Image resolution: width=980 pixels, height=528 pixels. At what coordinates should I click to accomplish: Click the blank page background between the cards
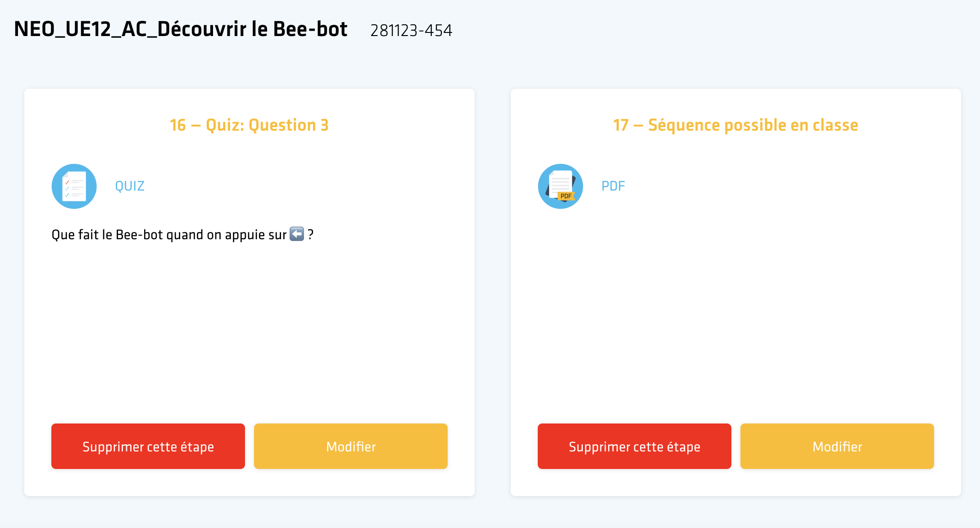tap(493, 292)
